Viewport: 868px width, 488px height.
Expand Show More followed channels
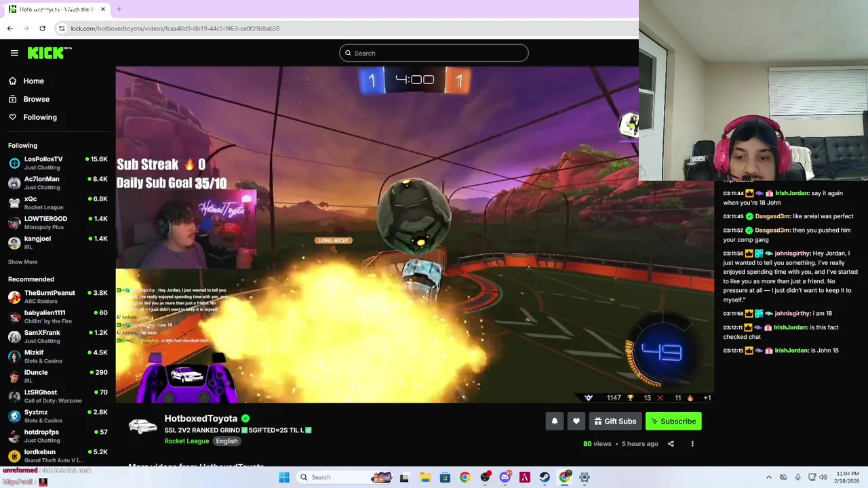click(23, 262)
